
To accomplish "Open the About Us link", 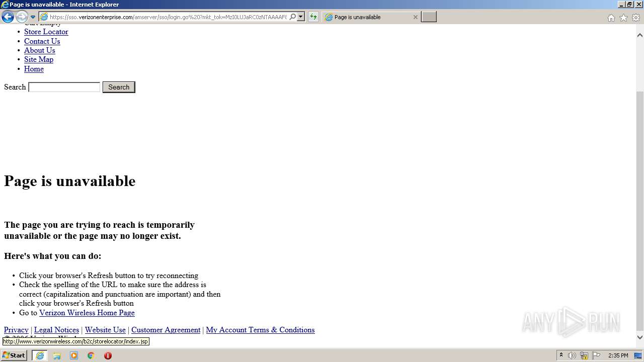I will (39, 50).
